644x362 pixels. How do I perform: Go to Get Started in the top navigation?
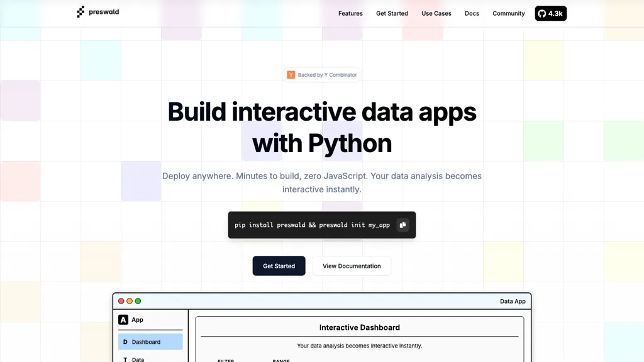392,14
